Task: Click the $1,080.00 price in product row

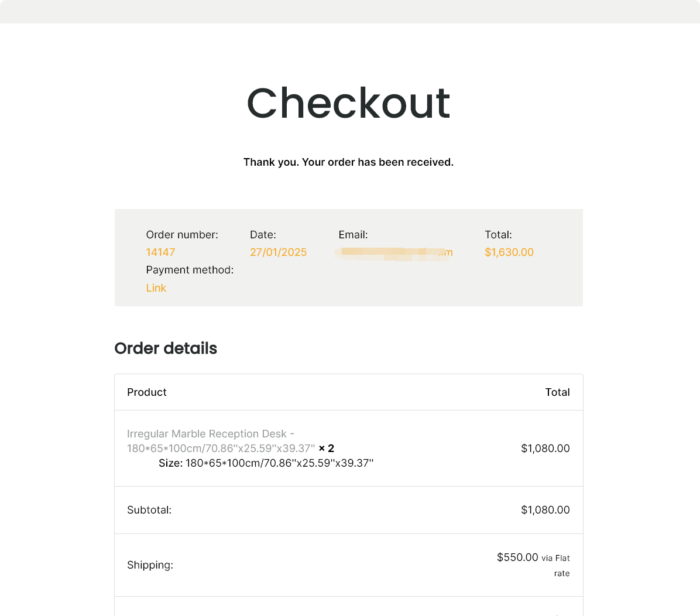Action: (545, 449)
